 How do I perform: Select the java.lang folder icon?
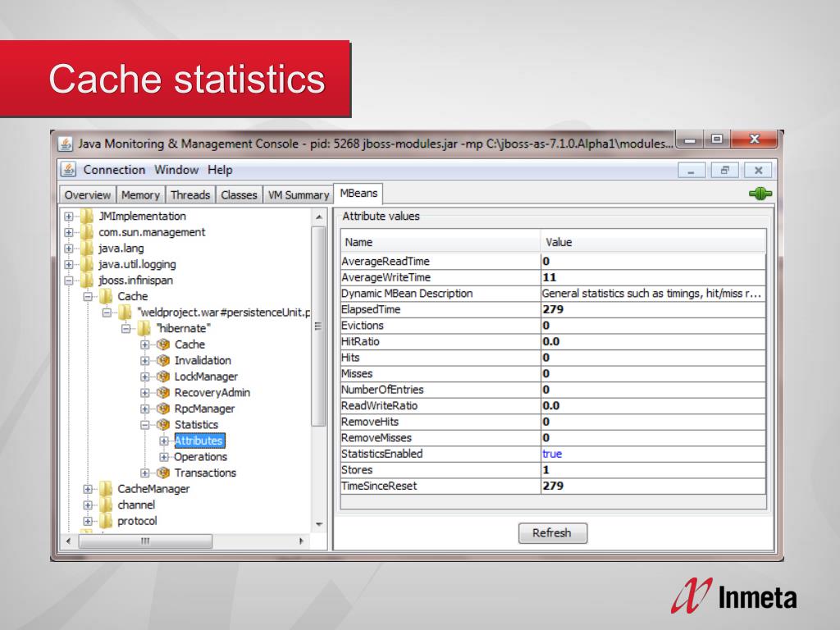pos(87,249)
